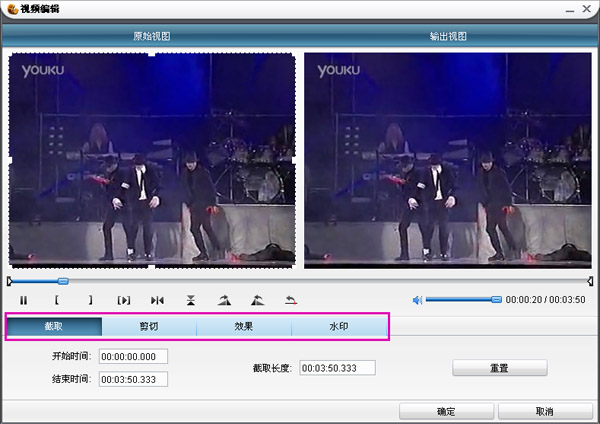Switch to the 剪切 tab

pos(149,326)
